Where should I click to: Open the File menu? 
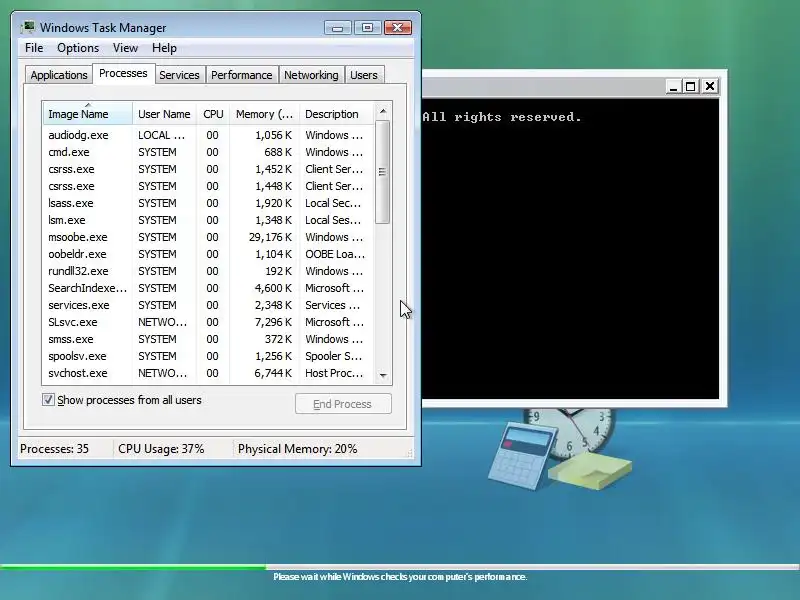[x=34, y=48]
